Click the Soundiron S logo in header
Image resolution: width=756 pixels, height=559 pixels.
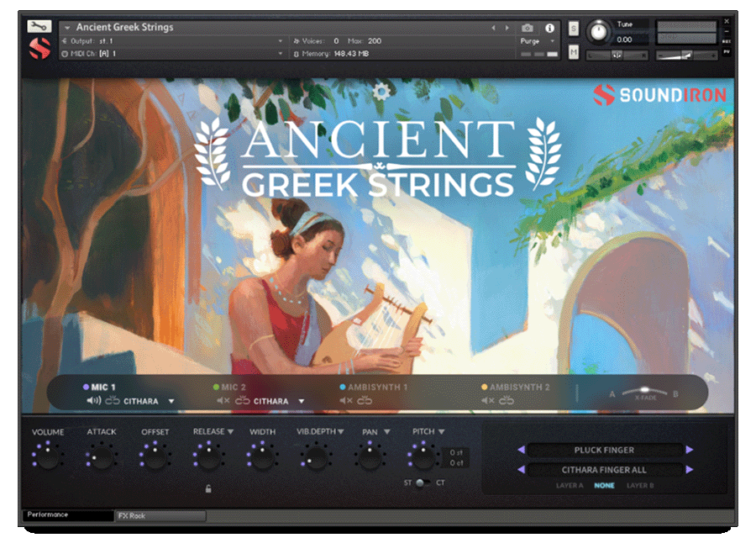point(39,48)
